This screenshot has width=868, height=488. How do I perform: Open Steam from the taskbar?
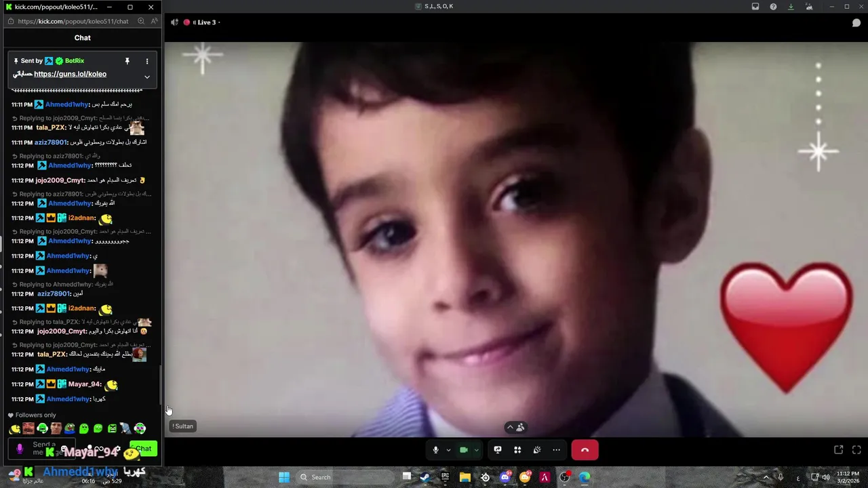click(x=425, y=477)
